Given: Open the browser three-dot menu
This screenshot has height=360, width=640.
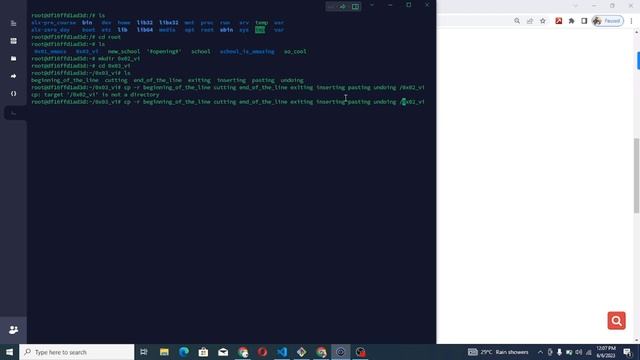Looking at the screenshot, I should click(x=631, y=21).
